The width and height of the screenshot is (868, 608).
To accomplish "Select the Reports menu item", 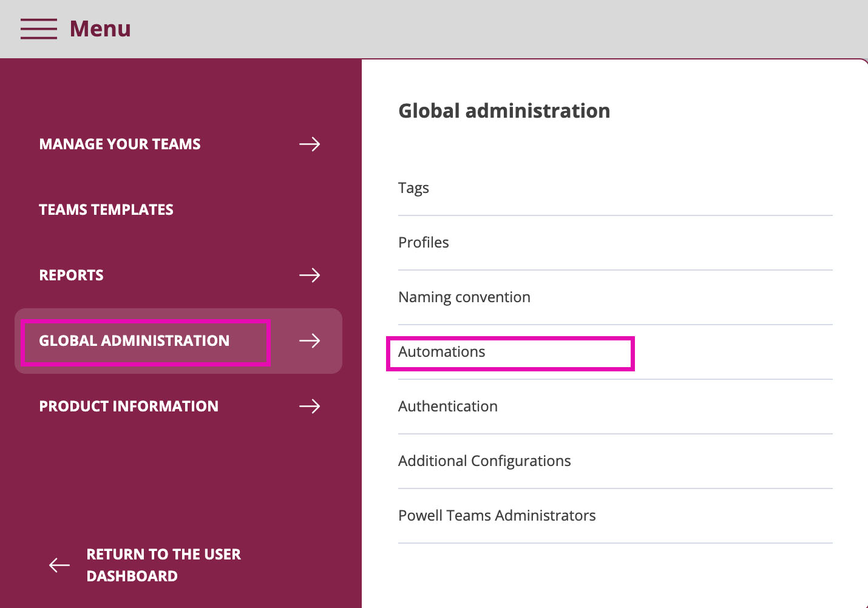I will [x=72, y=275].
